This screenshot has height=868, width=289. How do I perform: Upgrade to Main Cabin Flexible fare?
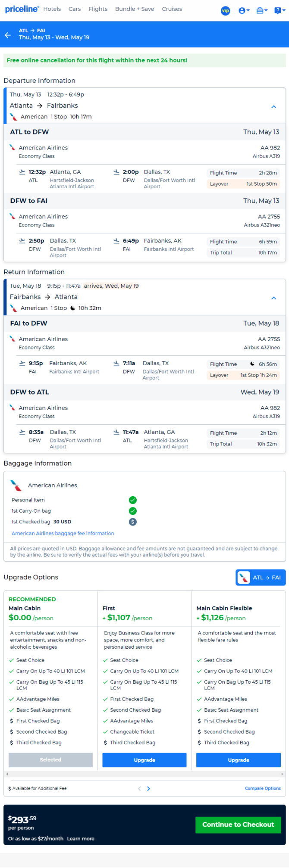click(239, 760)
